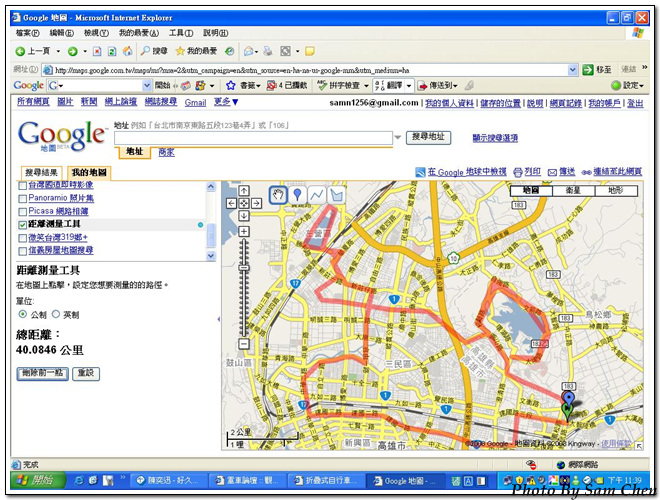Click the blue placemark on the map
This screenshot has height=500, width=660.
click(x=568, y=399)
